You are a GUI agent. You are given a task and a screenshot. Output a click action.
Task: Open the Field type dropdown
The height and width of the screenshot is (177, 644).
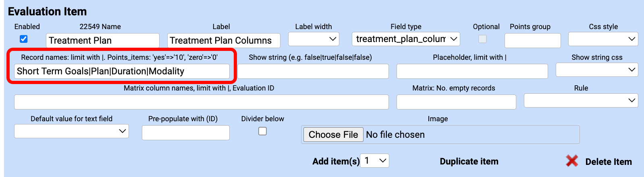coord(406,39)
